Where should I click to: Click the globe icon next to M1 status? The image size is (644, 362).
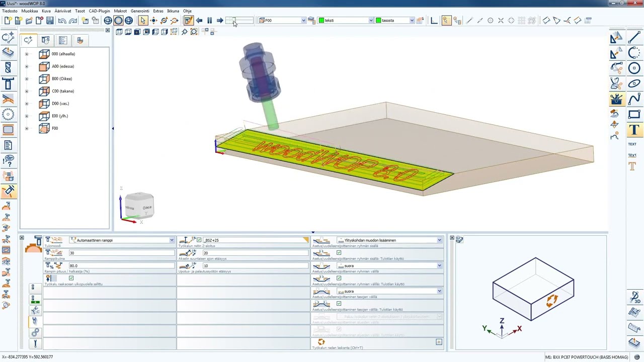[x=637, y=357]
